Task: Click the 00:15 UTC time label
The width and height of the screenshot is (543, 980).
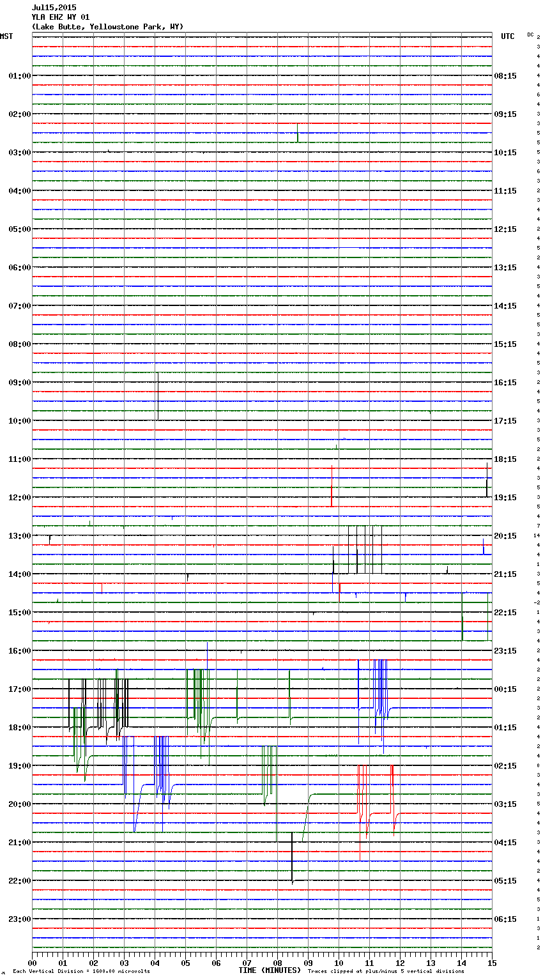Action: click(x=505, y=689)
